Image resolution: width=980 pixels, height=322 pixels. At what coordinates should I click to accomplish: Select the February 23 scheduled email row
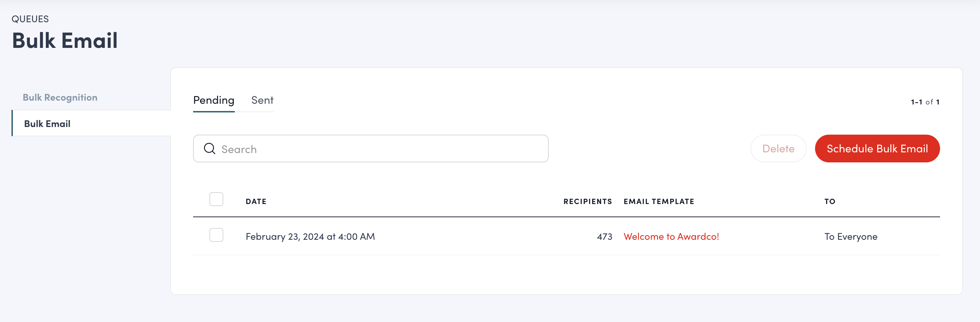[418, 236]
